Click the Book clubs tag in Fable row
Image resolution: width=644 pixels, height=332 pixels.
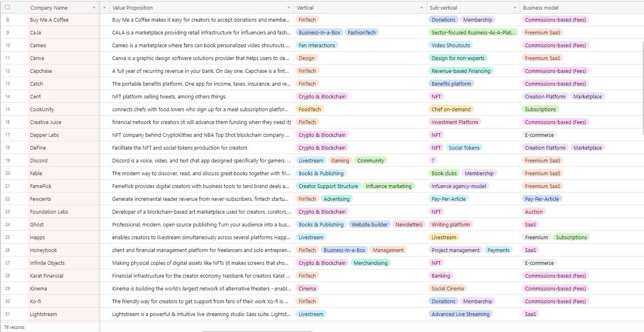point(444,173)
